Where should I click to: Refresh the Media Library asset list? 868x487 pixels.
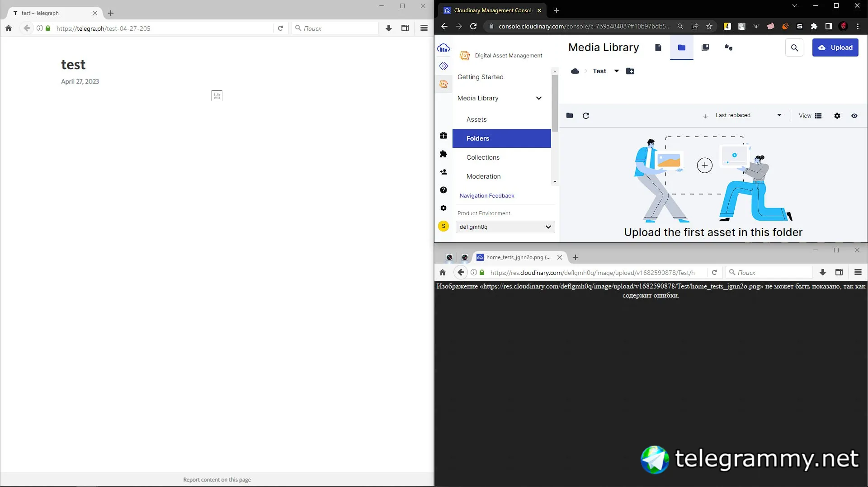[586, 116]
